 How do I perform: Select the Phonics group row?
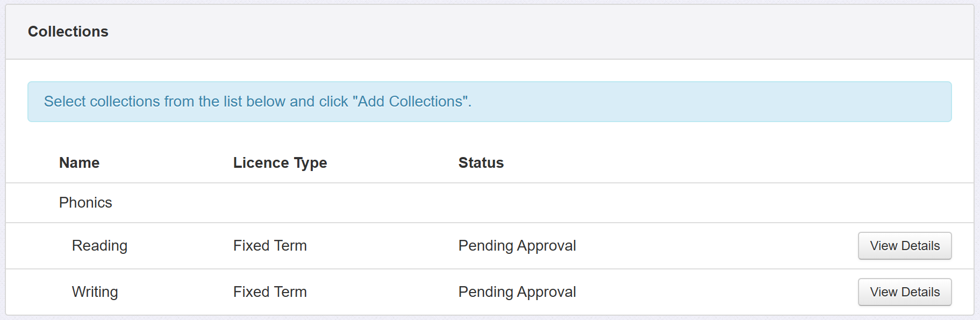[x=85, y=203]
